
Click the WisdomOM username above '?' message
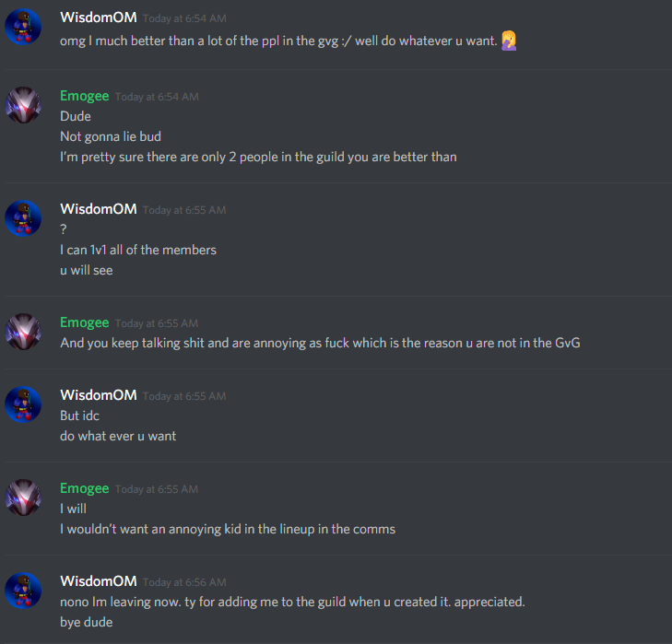[x=99, y=209]
